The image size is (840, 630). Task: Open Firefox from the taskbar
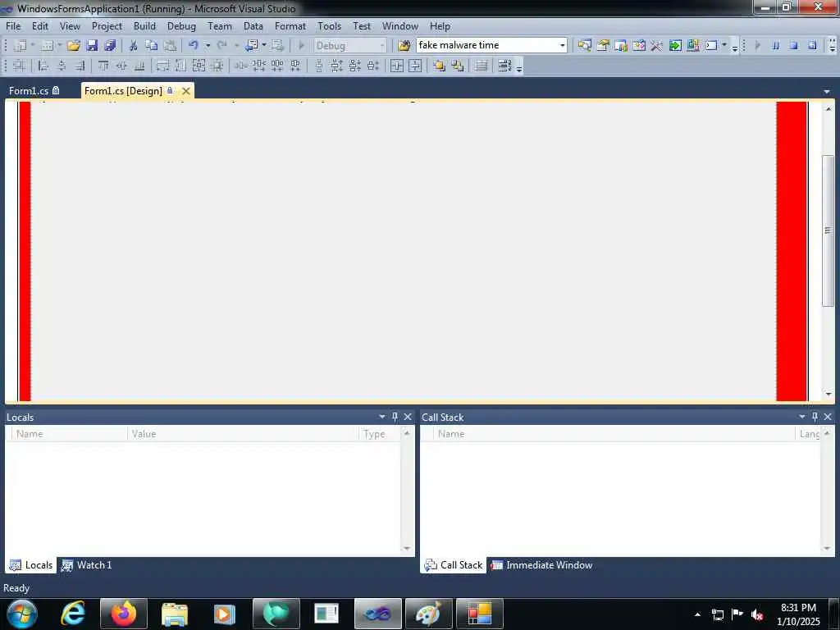tap(124, 614)
